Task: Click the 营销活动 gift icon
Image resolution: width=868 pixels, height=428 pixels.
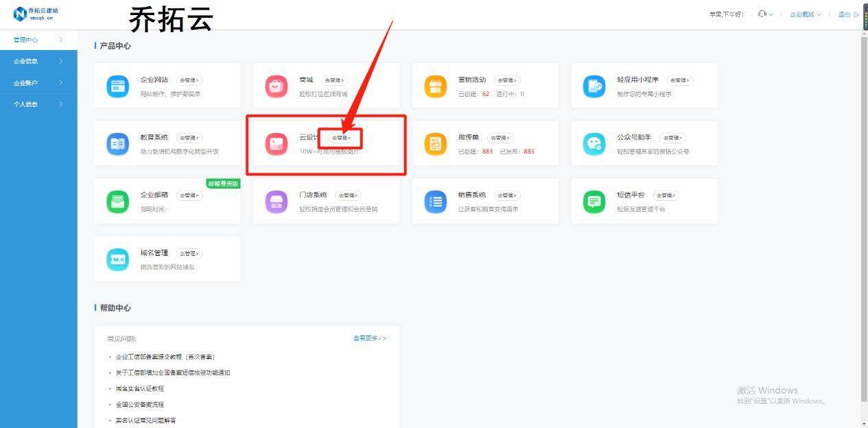Action: [435, 86]
